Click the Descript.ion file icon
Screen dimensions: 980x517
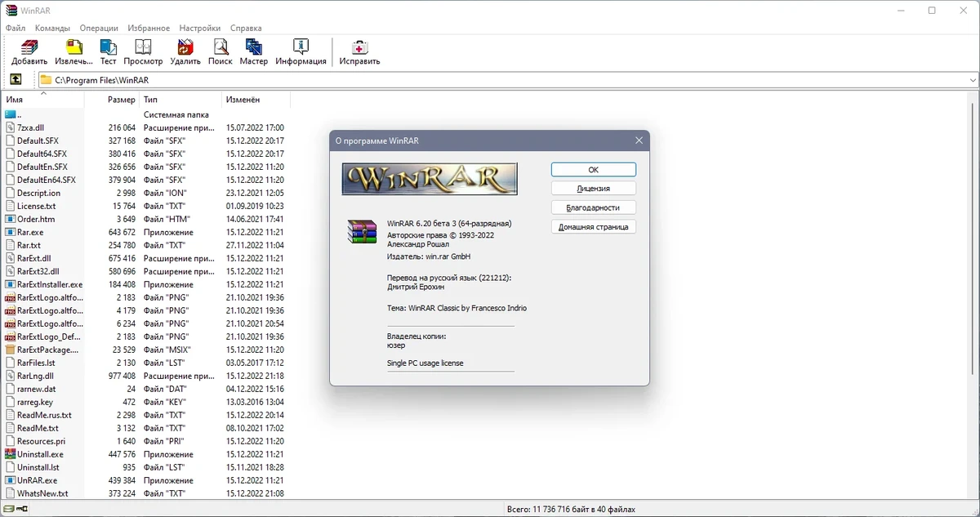click(11, 193)
